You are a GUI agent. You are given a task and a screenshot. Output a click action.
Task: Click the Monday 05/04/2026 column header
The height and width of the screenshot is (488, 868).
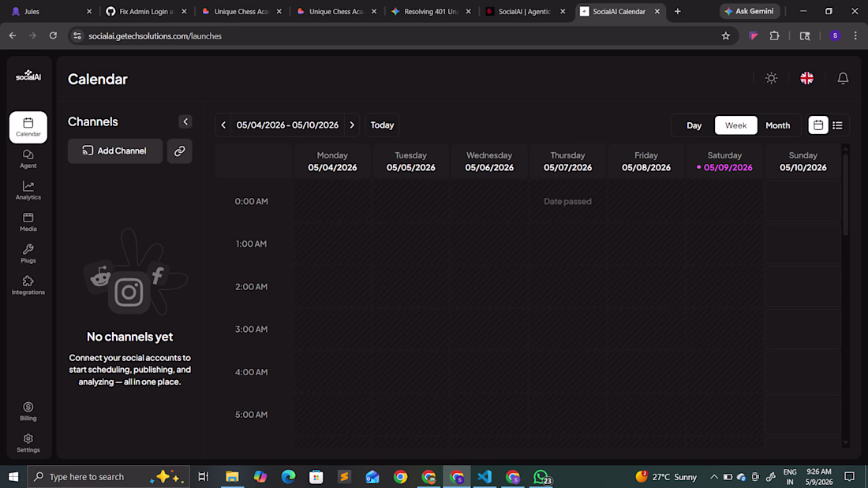coord(332,161)
